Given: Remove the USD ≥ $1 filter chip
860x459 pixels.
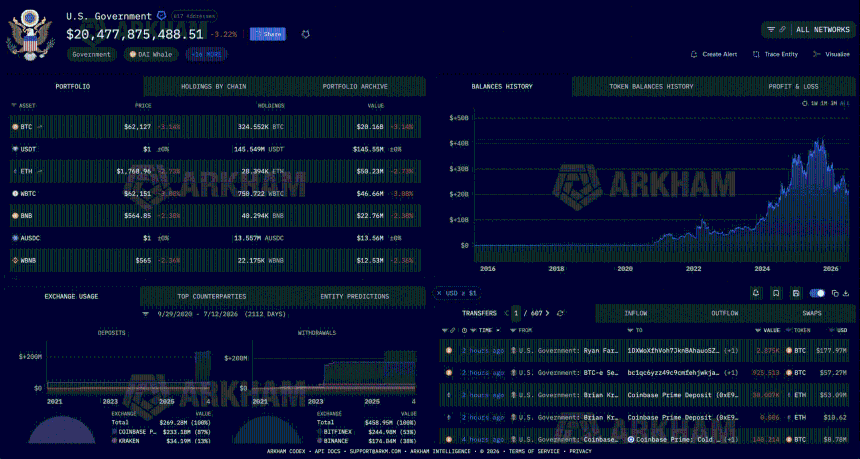Looking at the screenshot, I should pos(440,293).
